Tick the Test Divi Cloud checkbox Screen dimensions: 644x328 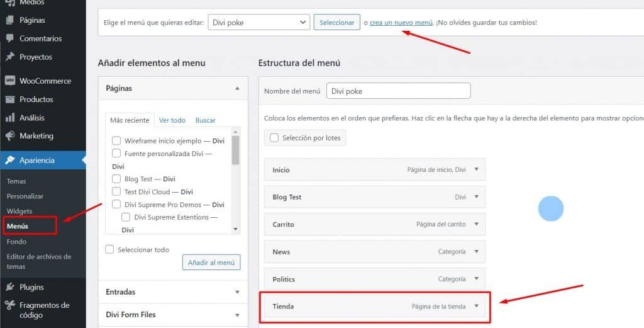tap(116, 191)
